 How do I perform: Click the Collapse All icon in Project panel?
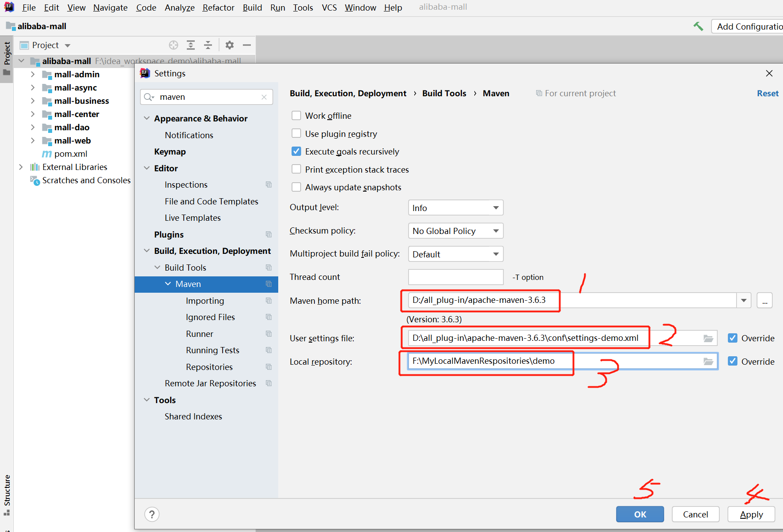click(208, 45)
